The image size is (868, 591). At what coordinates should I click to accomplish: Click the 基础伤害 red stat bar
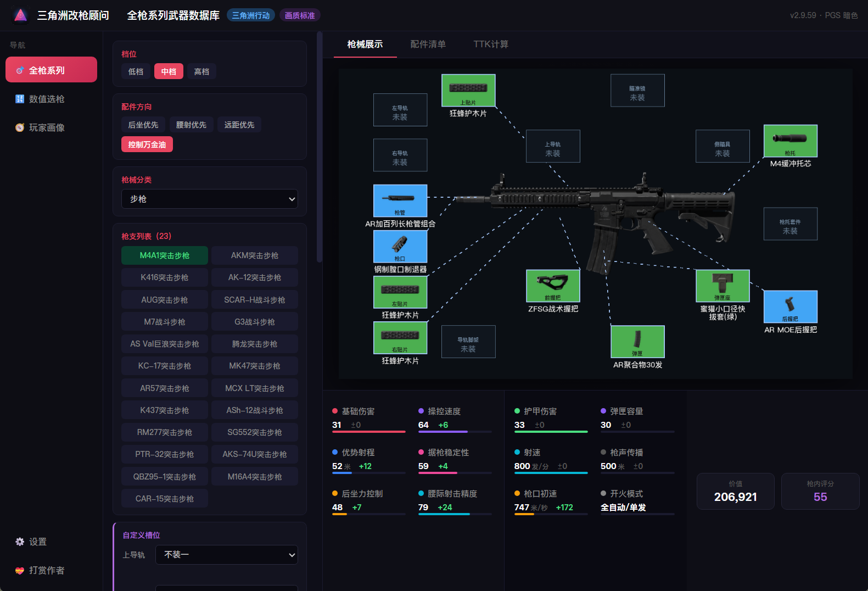[x=369, y=432]
